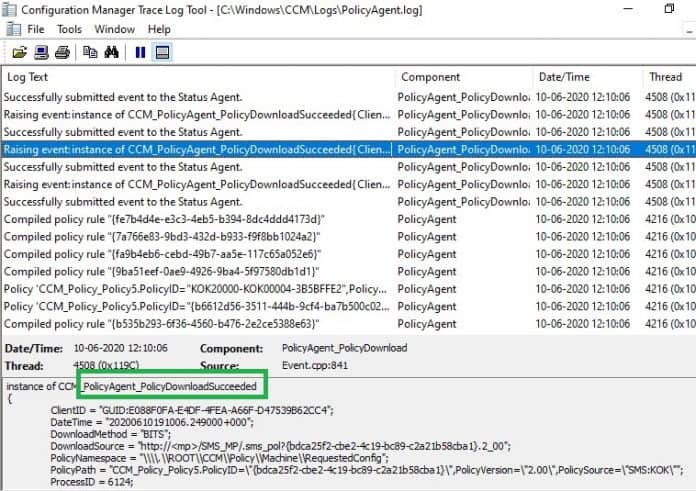696x491 pixels.
Task: Click the Date/Time column header
Action: tap(587, 77)
